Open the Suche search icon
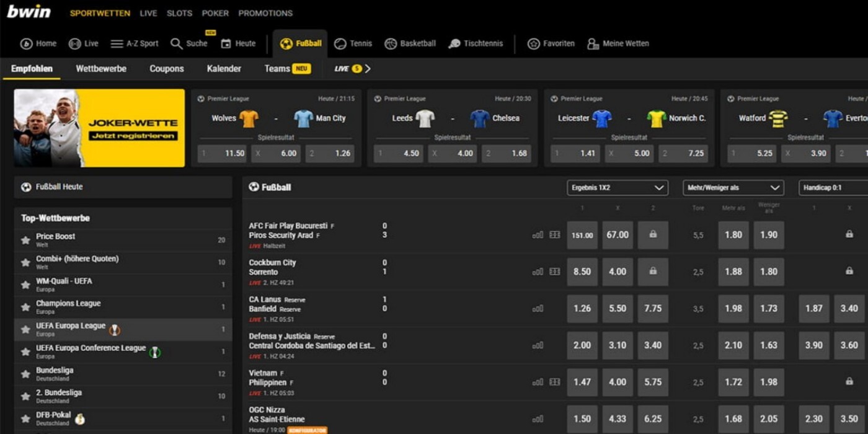 coord(177,43)
